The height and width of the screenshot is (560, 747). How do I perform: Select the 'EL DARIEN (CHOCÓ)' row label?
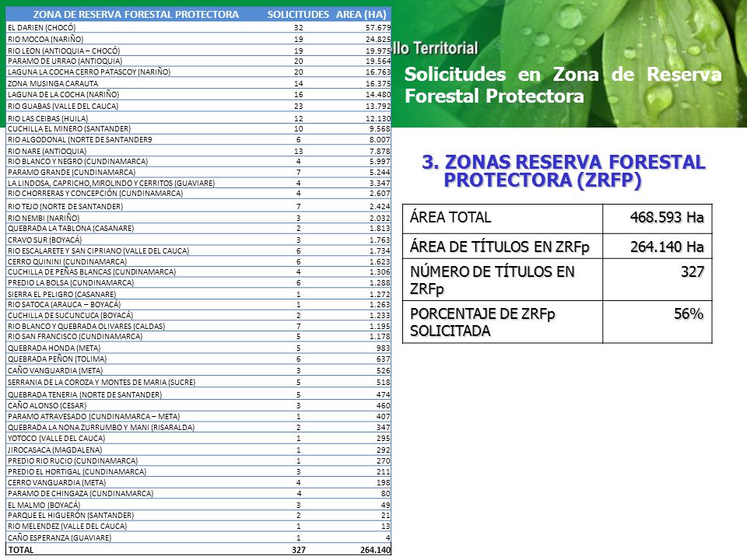point(41,28)
